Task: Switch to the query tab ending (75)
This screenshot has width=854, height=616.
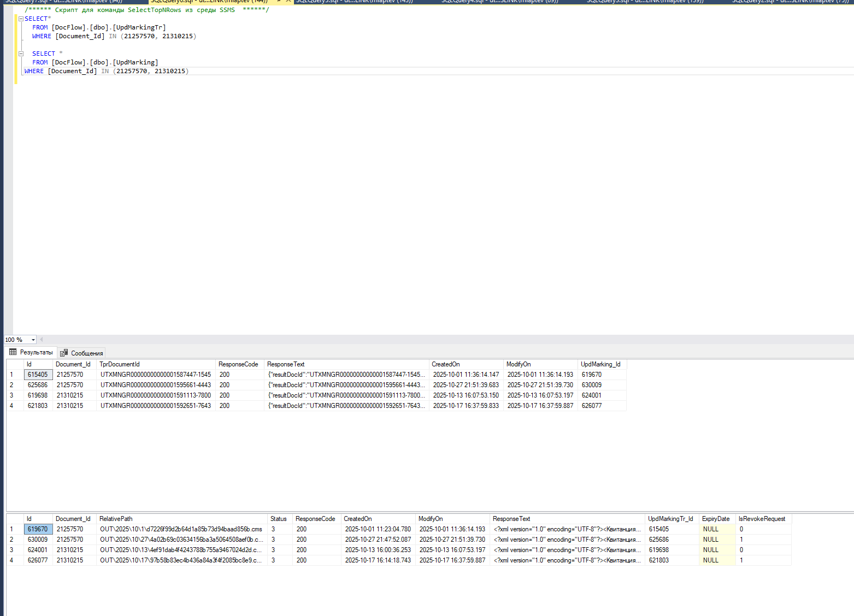Action: coord(790,2)
